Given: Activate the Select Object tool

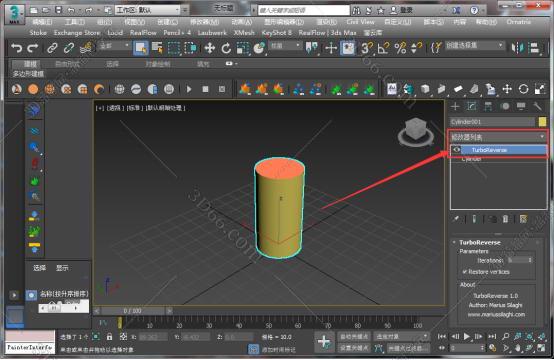Looking at the screenshot, I should point(141,48).
